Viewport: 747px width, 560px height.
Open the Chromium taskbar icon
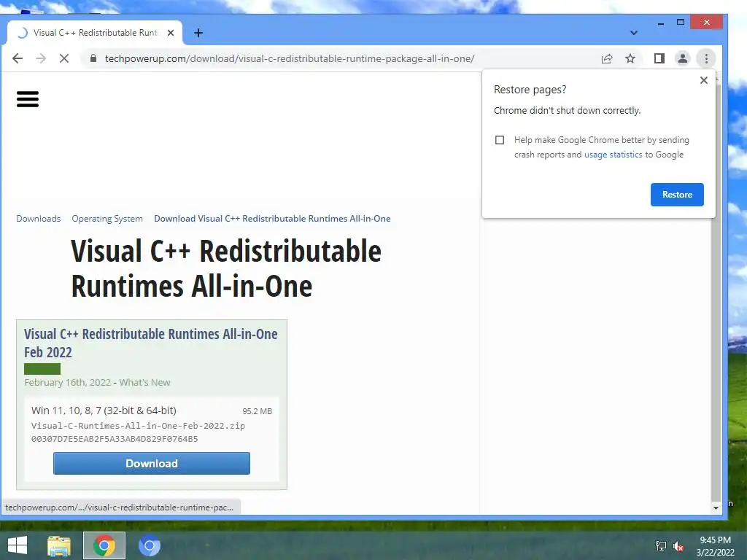[x=149, y=545]
